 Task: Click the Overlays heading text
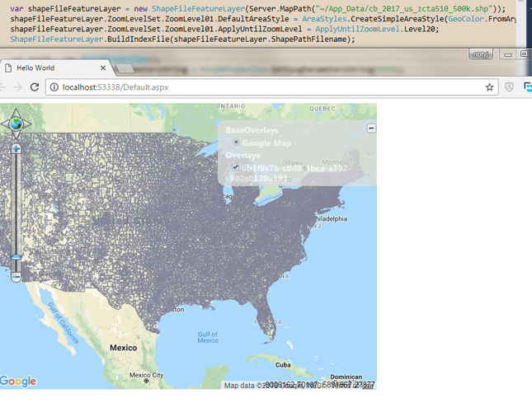[243, 156]
